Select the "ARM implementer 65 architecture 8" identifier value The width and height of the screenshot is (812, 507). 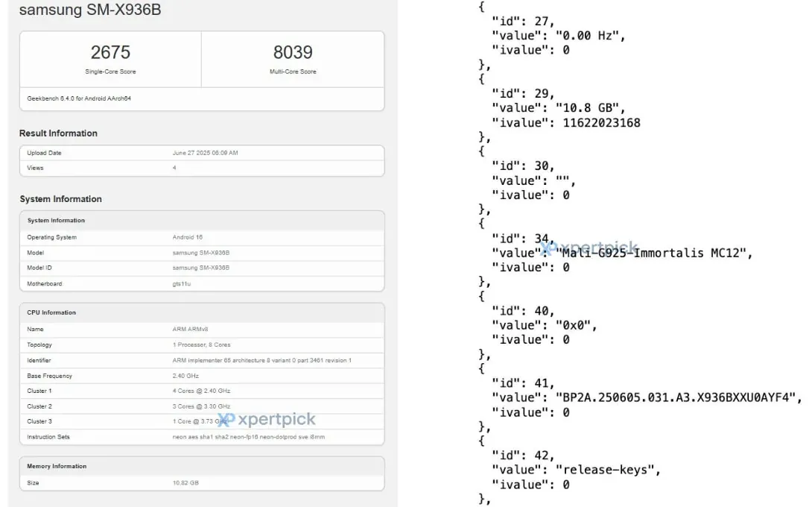(262, 360)
